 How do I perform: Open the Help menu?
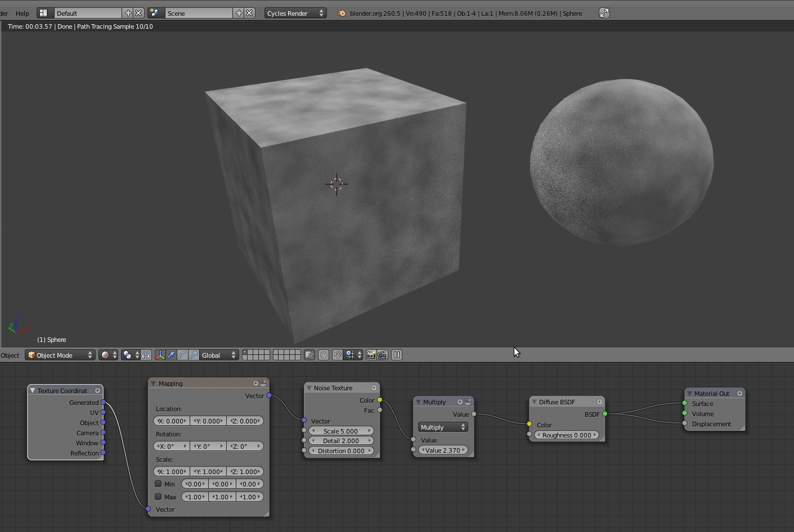pos(23,13)
